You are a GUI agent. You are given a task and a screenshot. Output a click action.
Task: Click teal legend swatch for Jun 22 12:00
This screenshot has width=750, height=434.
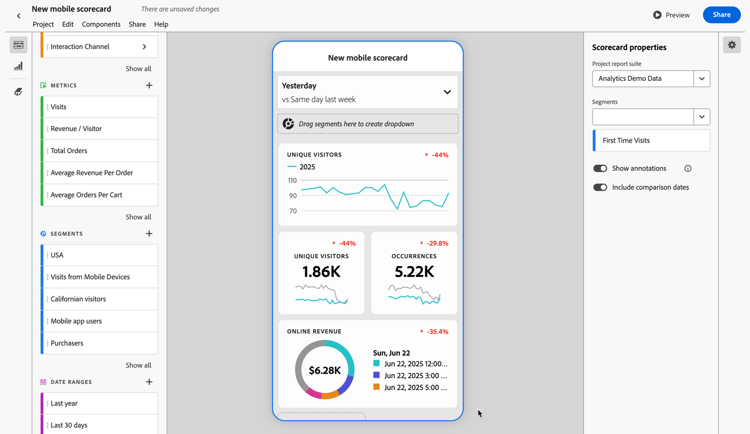[376, 364]
